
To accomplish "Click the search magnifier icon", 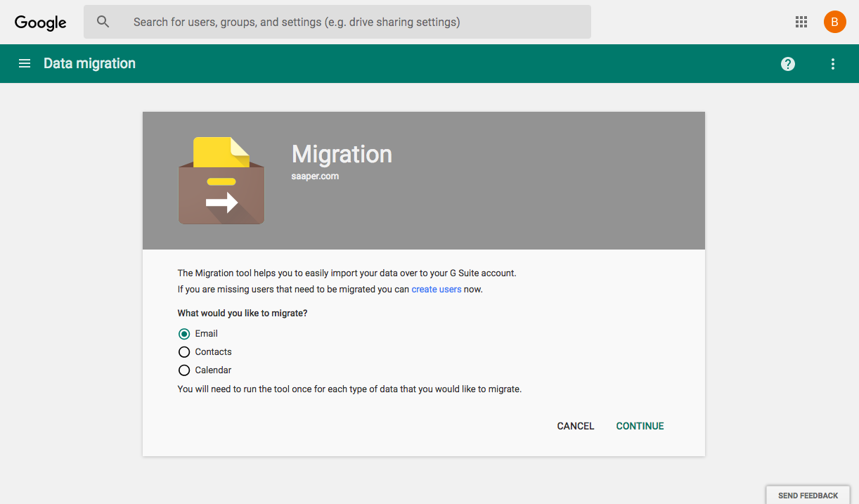I will pyautogui.click(x=103, y=22).
